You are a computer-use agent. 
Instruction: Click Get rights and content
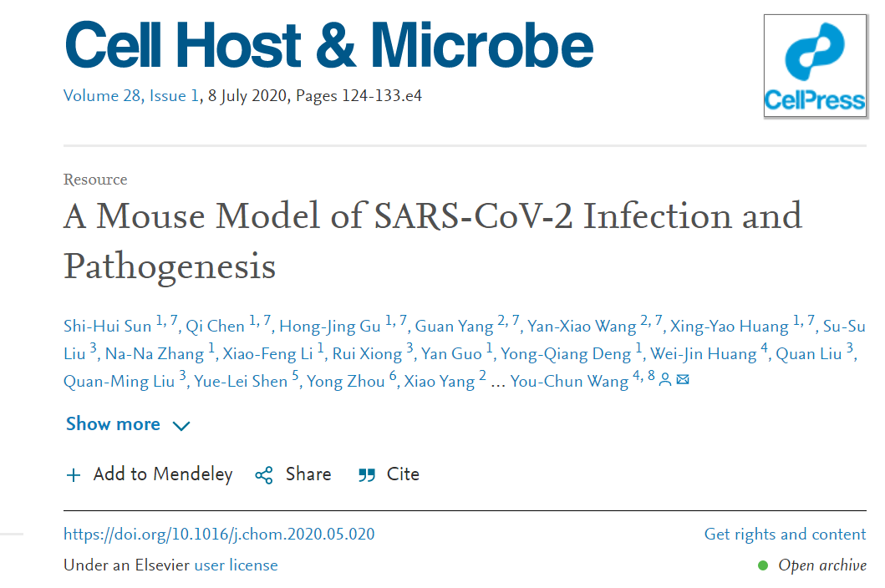tap(785, 535)
